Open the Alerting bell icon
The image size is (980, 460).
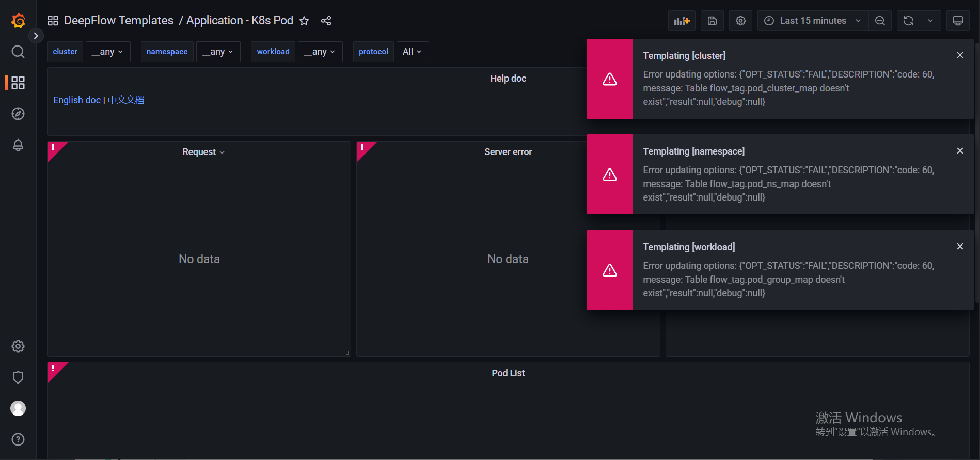(x=18, y=145)
